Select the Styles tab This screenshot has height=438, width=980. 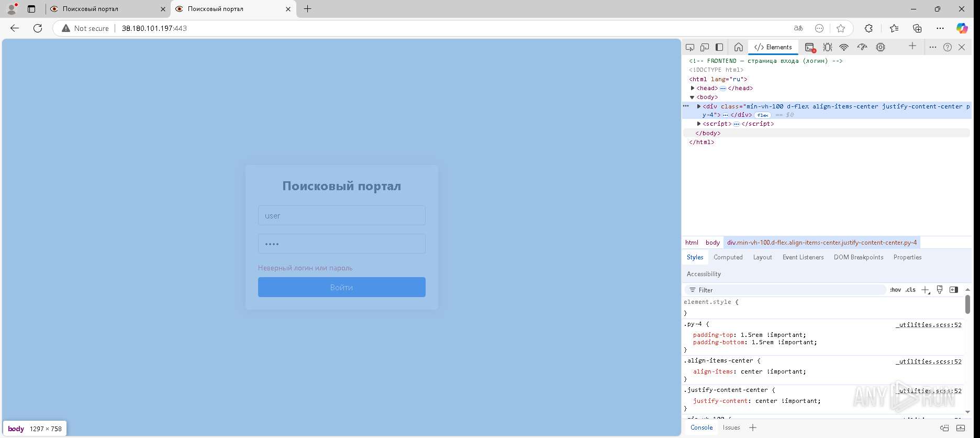(x=695, y=257)
